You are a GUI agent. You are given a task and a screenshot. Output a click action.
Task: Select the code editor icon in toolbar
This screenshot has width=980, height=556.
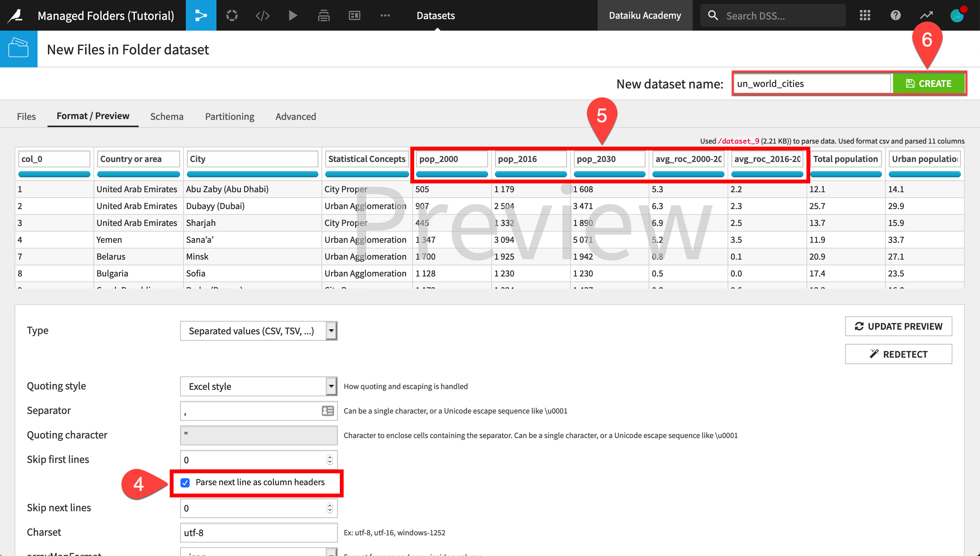(262, 15)
